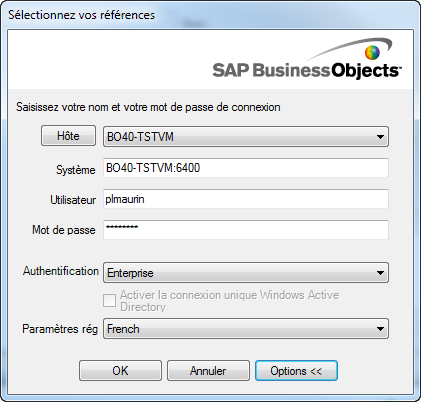Expand the host combo box arrow

(380, 137)
